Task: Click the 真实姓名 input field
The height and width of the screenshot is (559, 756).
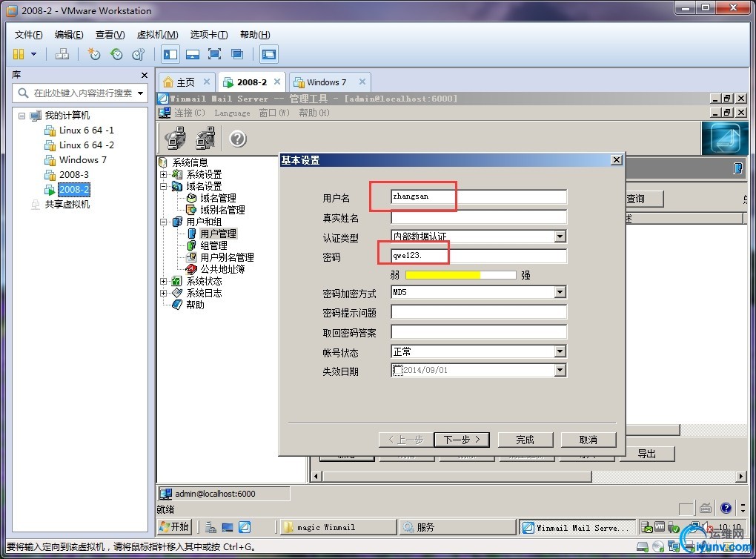Action: click(479, 217)
